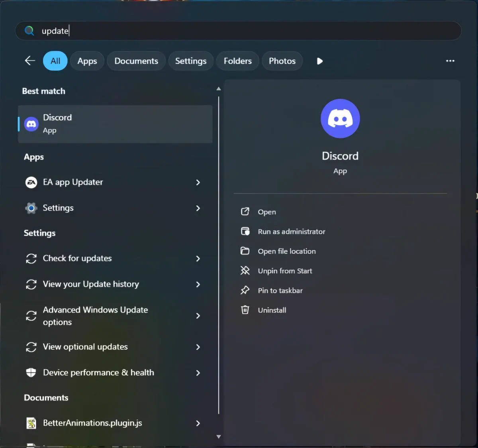The width and height of the screenshot is (478, 448).
Task: Expand the EA app Updater chevron
Action: point(198,182)
